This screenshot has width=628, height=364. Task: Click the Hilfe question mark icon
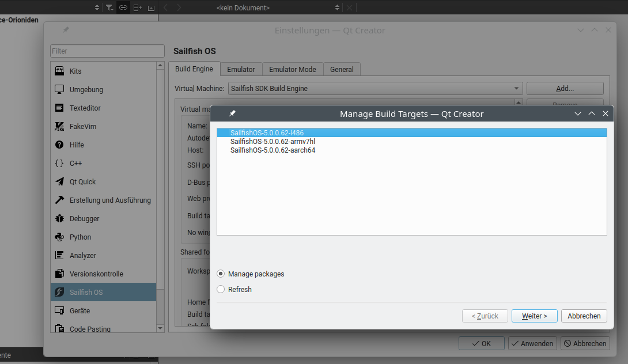click(59, 145)
